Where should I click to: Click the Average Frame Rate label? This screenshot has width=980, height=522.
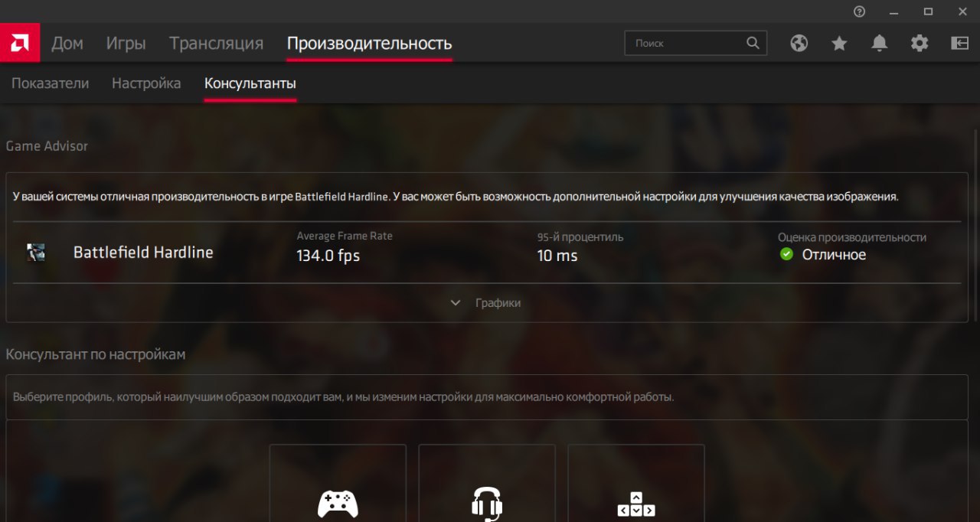345,236
